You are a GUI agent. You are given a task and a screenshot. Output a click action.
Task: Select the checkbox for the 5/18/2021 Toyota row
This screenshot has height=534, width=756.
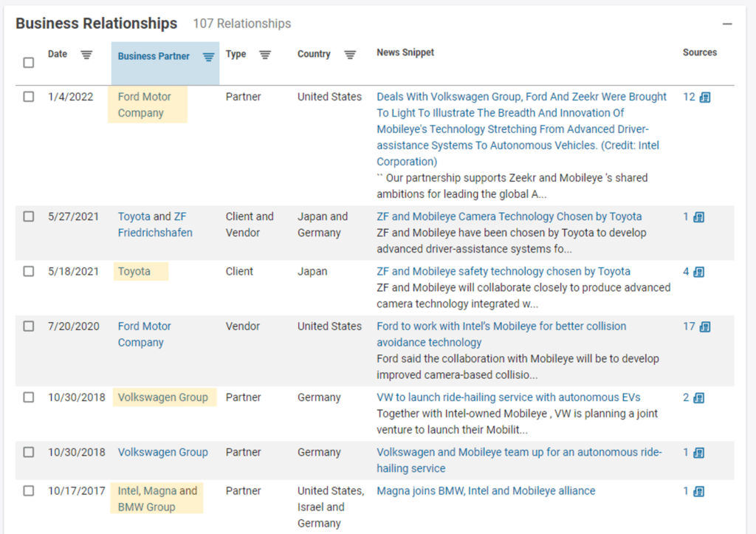click(x=29, y=271)
